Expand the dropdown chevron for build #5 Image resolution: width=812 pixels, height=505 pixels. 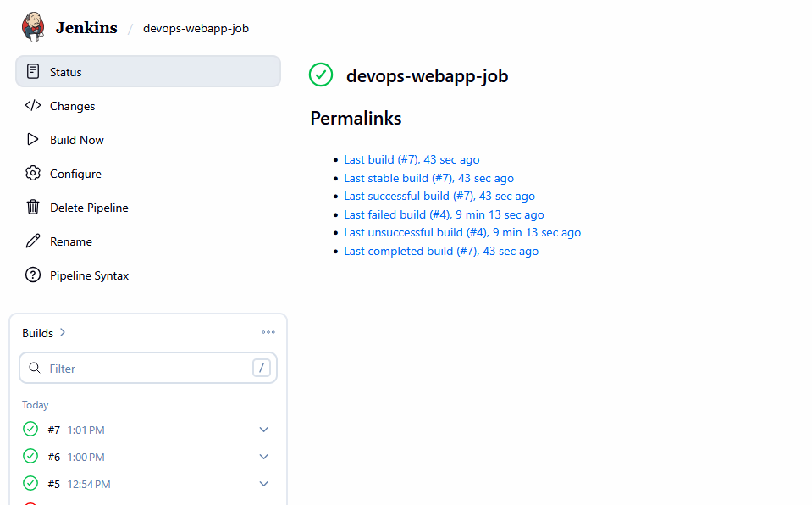click(x=263, y=484)
